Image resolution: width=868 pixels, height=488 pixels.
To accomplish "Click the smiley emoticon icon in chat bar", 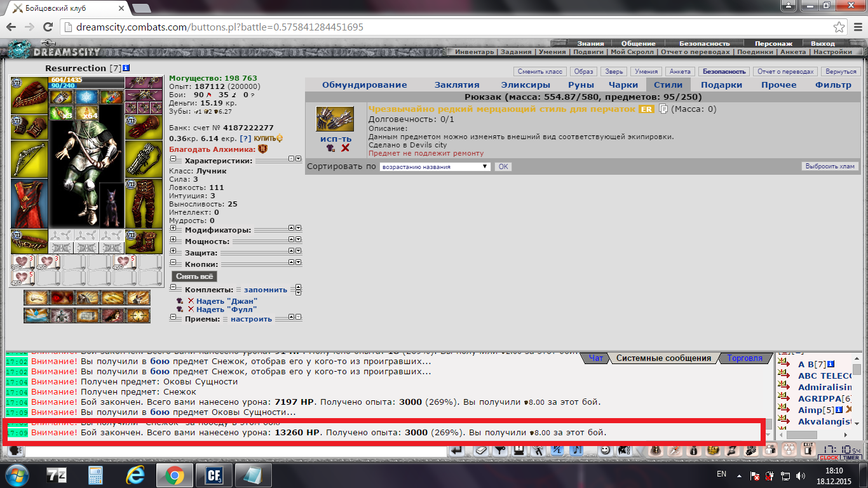I will (605, 450).
